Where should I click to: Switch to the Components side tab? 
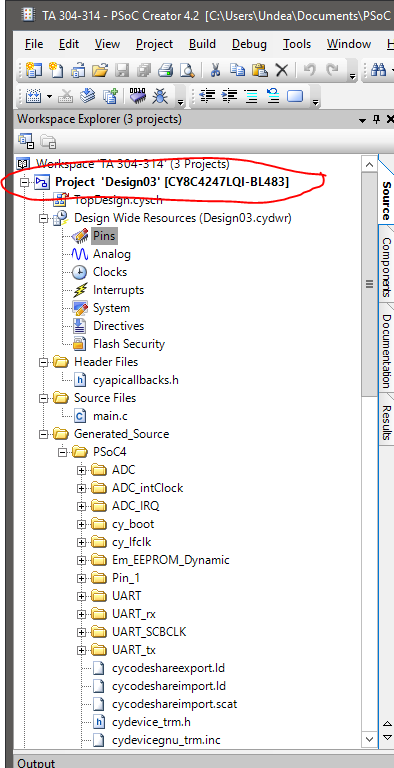(386, 267)
